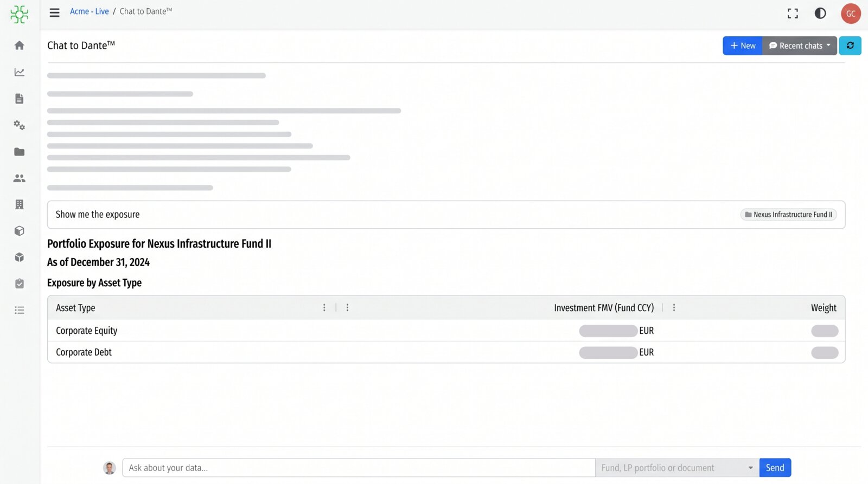
Task: Open the gears settings icon in sidebar
Action: [x=20, y=125]
